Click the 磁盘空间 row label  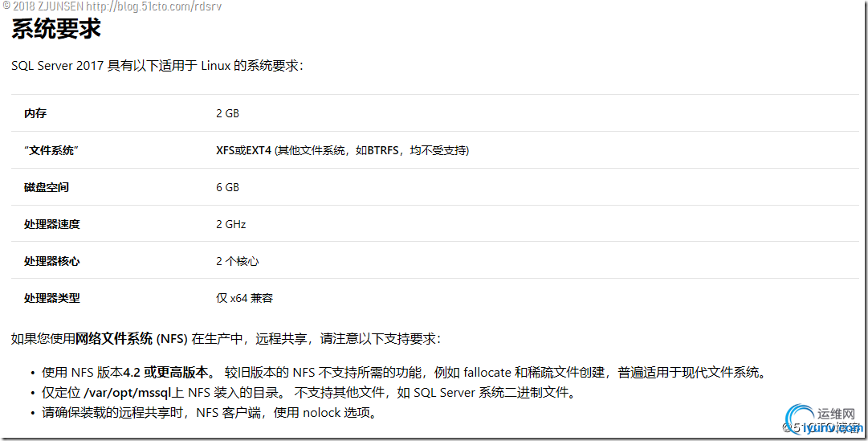(x=47, y=187)
